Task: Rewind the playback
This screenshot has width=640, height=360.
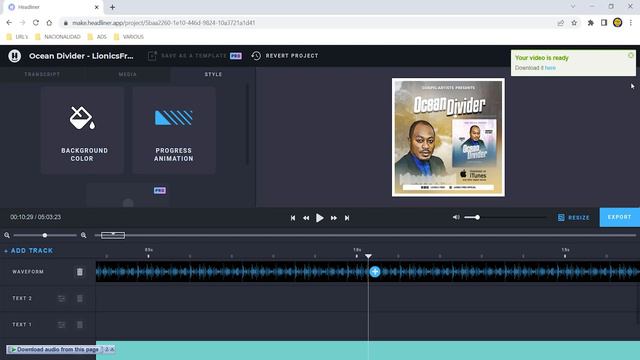Action: pyautogui.click(x=306, y=218)
